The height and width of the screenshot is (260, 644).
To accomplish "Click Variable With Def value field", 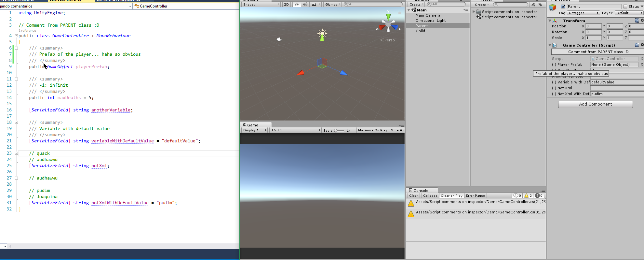I will click(x=617, y=82).
